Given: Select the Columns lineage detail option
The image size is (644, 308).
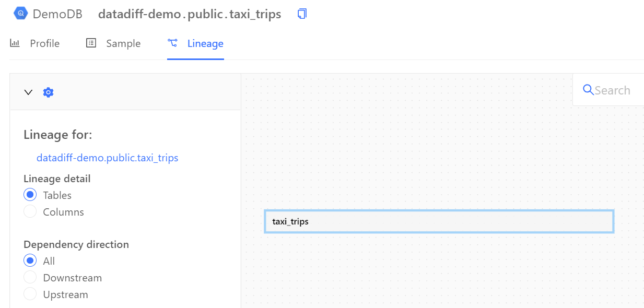Looking at the screenshot, I should click(x=30, y=211).
